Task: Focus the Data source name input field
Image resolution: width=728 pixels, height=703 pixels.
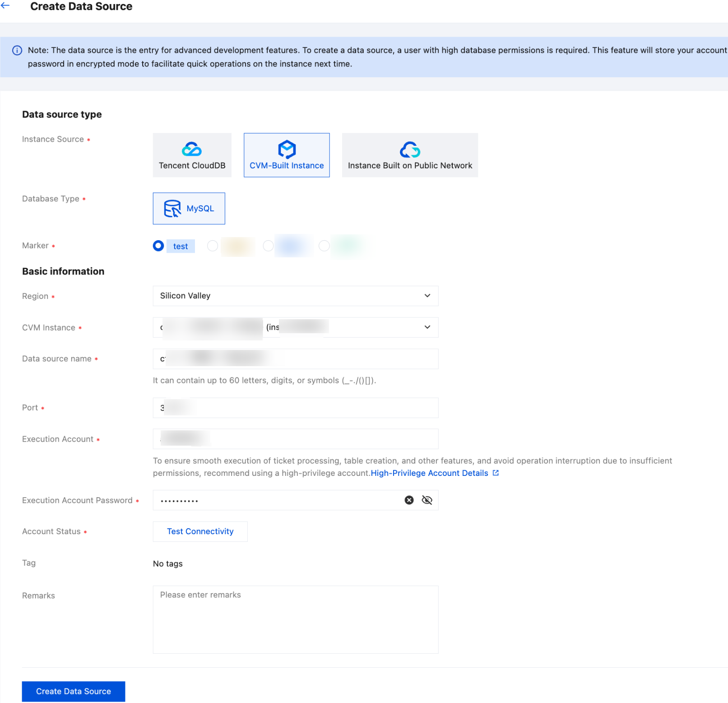Action: (296, 359)
